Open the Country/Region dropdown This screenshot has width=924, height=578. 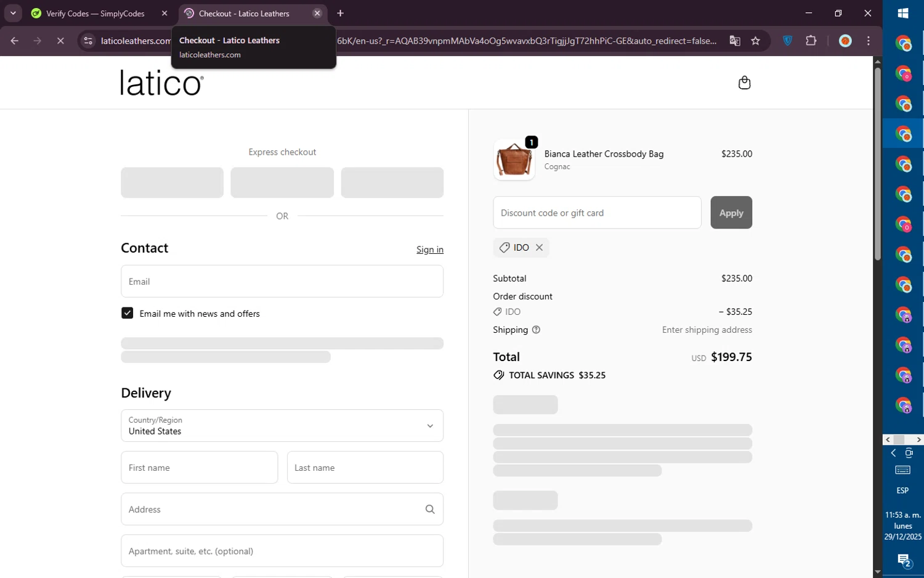point(282,426)
